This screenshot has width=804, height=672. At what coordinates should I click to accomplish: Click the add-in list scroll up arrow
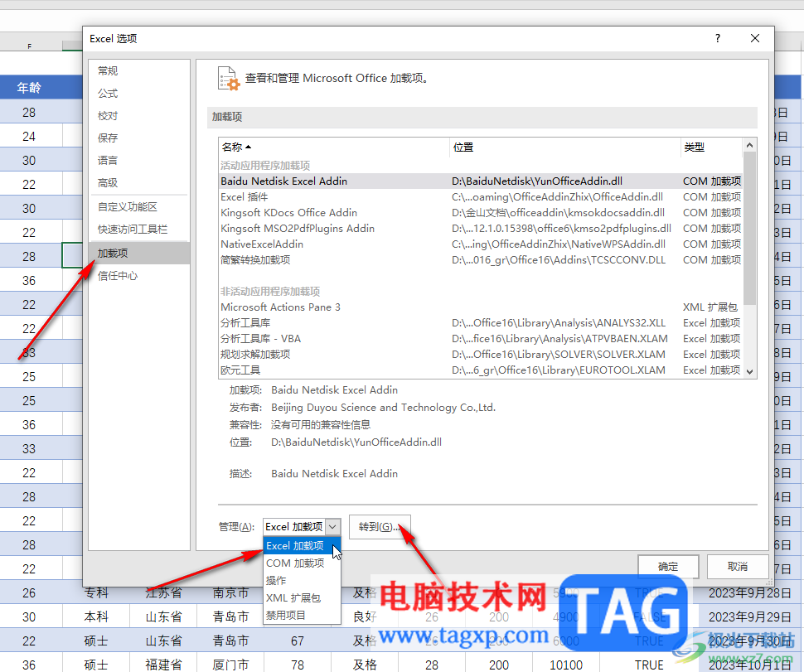click(x=749, y=145)
